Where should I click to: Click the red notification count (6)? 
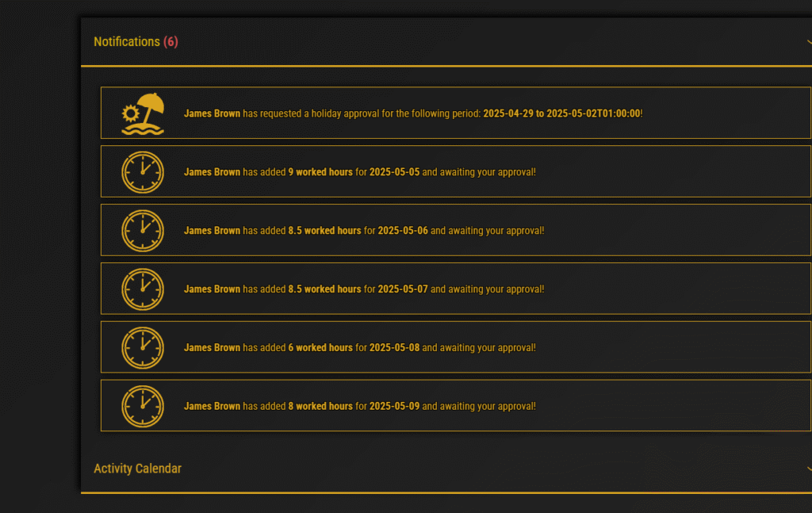(170, 42)
